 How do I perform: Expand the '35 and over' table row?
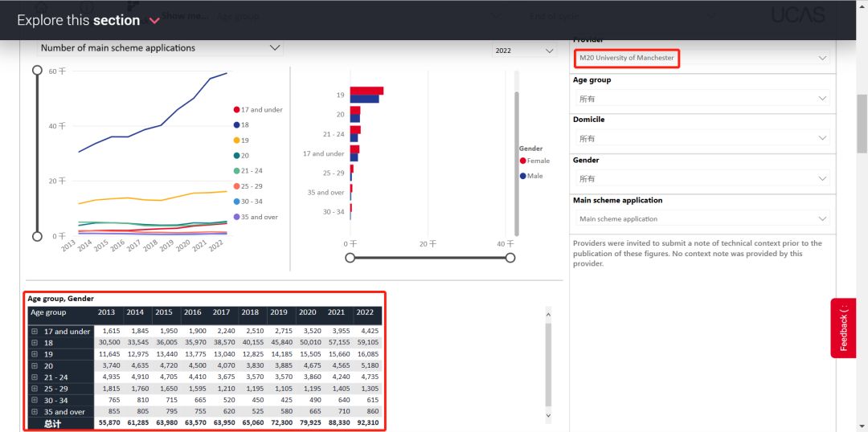pyautogui.click(x=35, y=412)
